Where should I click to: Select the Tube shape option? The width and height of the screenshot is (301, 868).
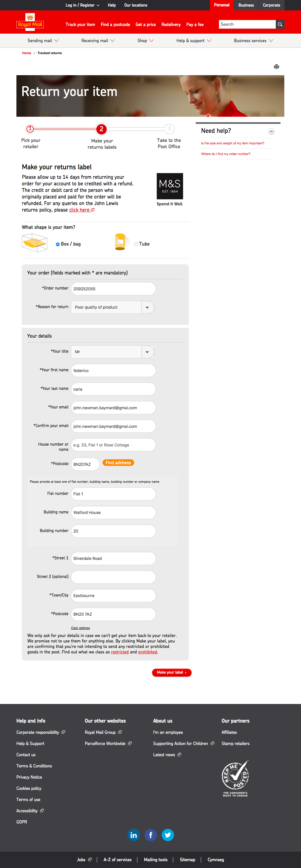click(136, 244)
